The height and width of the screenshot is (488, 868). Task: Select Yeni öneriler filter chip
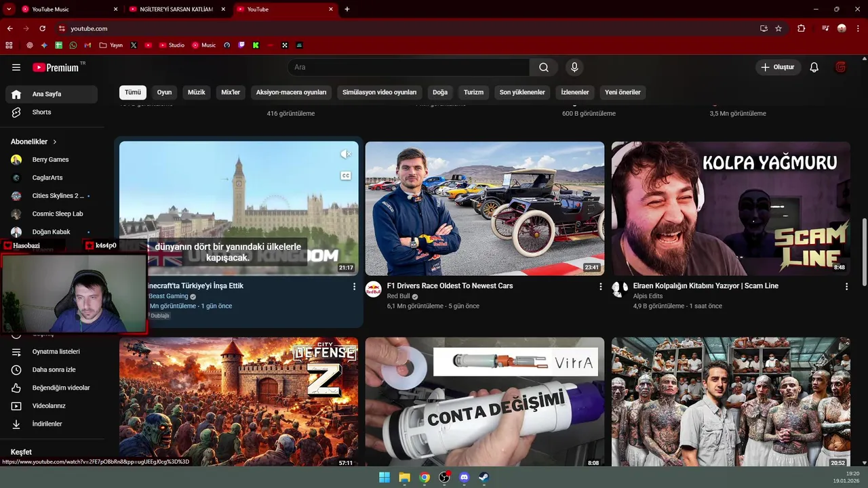point(623,92)
